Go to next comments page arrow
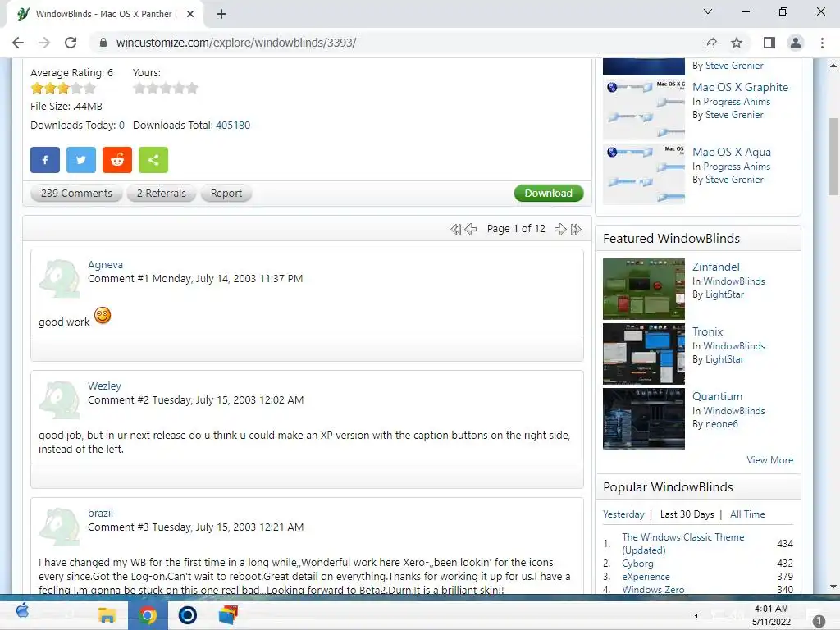 point(560,230)
